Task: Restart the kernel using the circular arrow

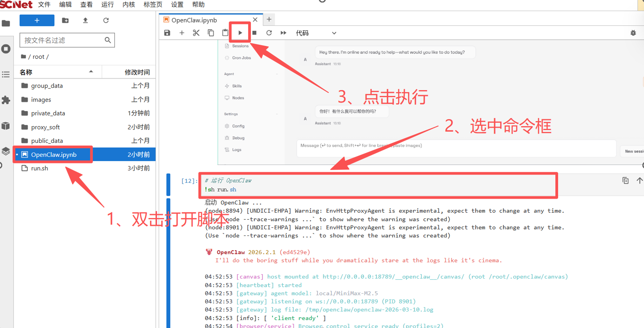Action: coord(269,33)
